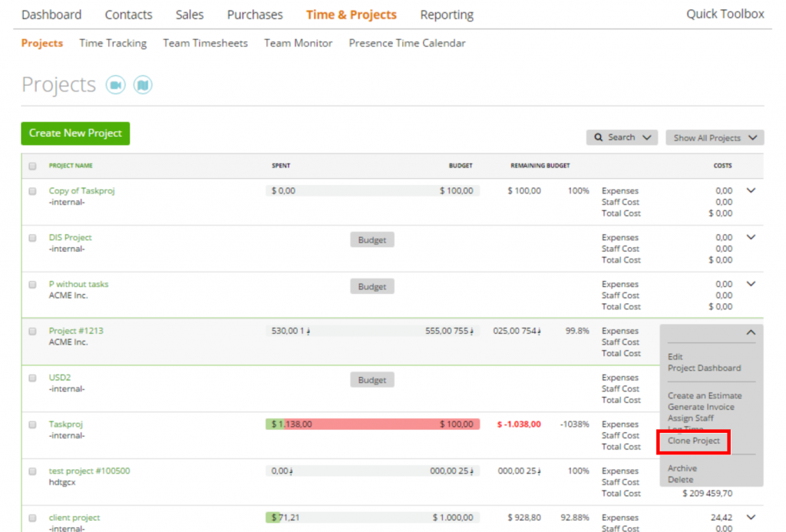Check the Taskproj row checkbox
The width and height of the screenshot is (786, 532).
[31, 425]
